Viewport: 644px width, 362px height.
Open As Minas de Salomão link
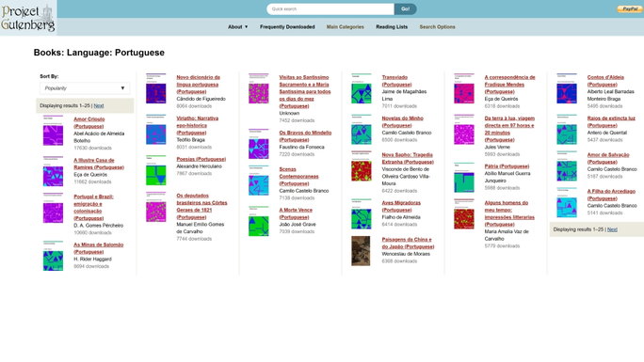tap(98, 248)
